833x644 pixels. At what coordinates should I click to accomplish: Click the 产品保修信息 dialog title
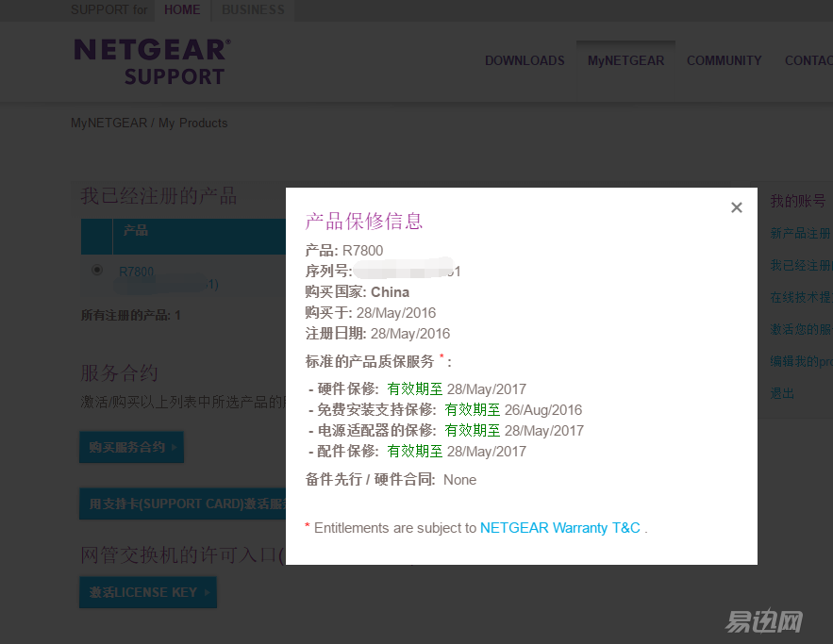(364, 222)
